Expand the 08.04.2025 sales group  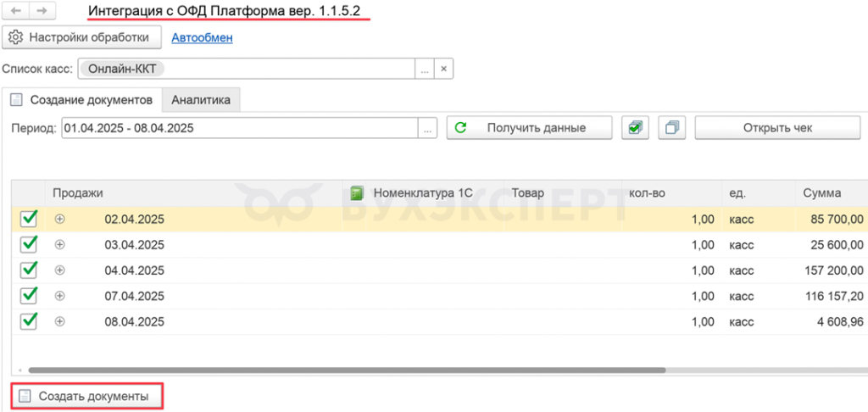click(60, 321)
